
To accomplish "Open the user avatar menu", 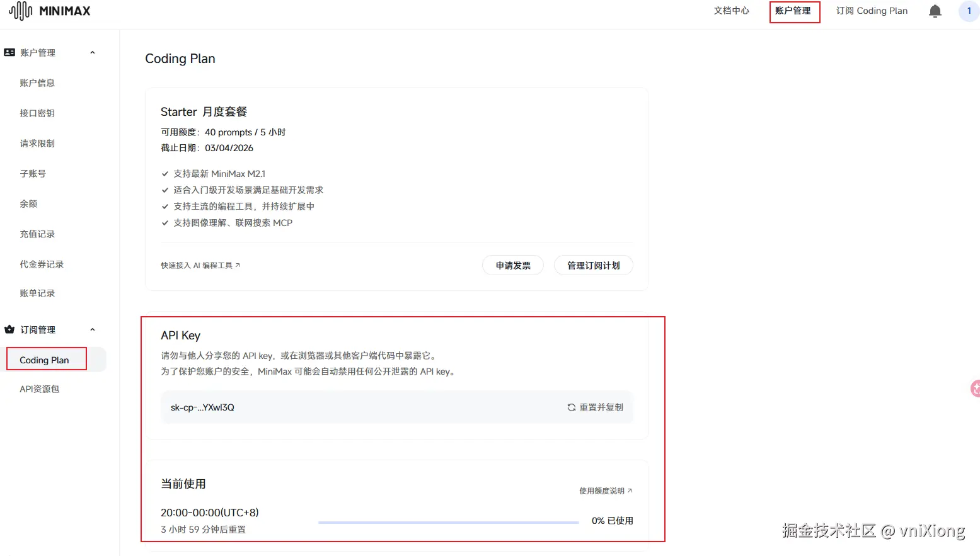I will coord(969,11).
